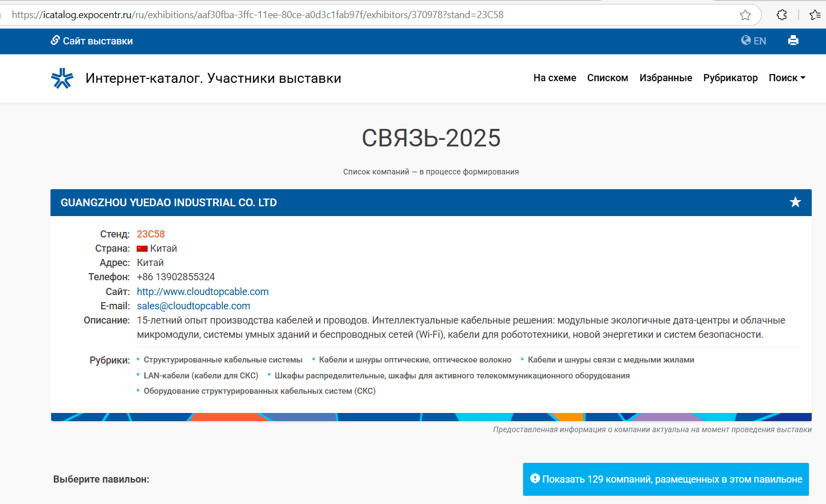
Task: Click stand number 23C58
Action: tap(151, 234)
